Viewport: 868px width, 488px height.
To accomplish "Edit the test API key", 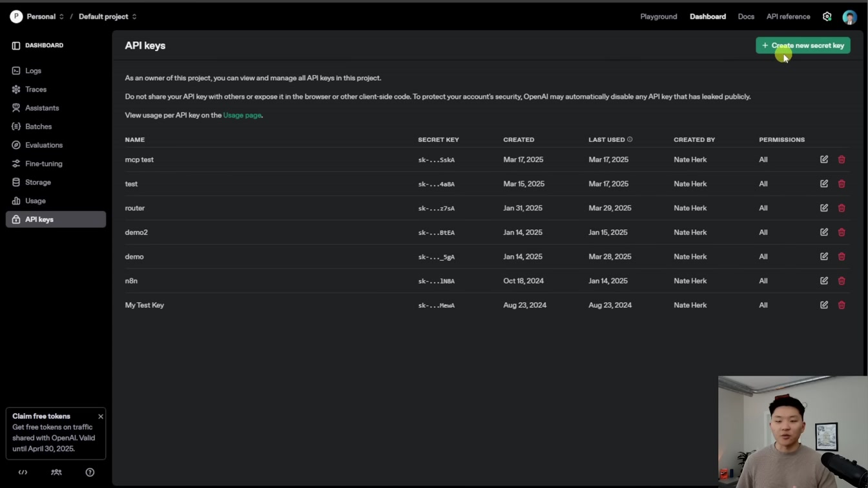I will (824, 184).
